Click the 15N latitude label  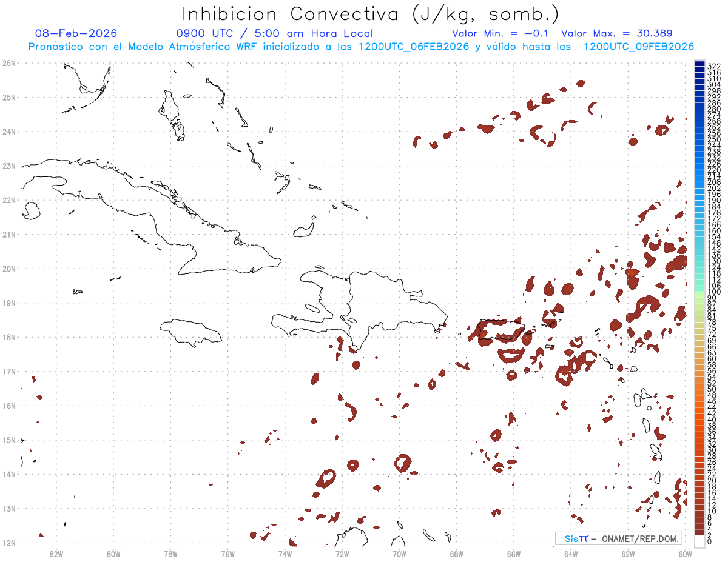coord(8,440)
